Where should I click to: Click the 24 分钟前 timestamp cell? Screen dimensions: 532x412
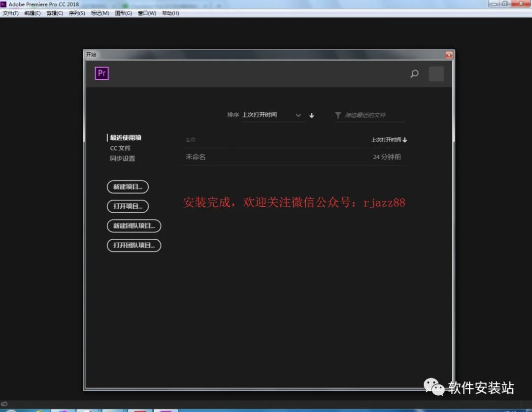(387, 157)
